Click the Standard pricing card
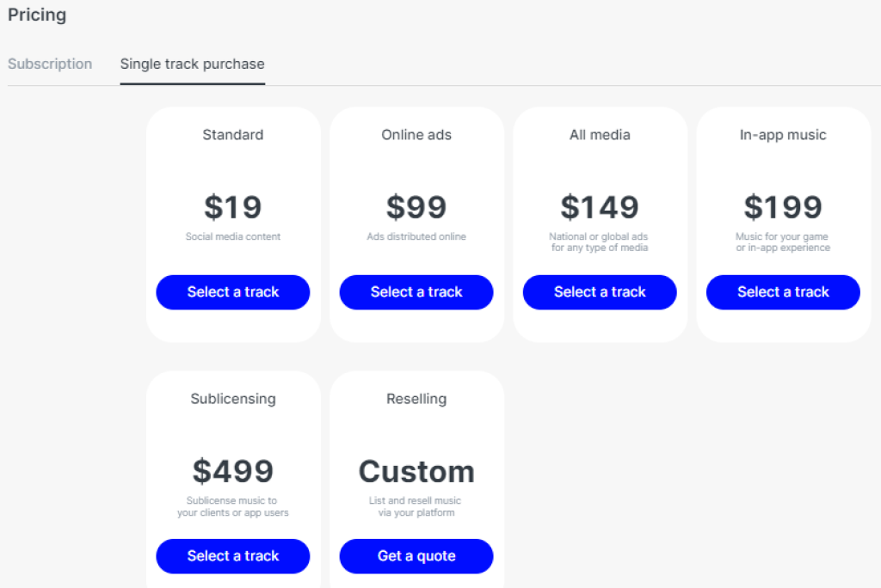Screen dimensions: 881x588 (x=232, y=224)
